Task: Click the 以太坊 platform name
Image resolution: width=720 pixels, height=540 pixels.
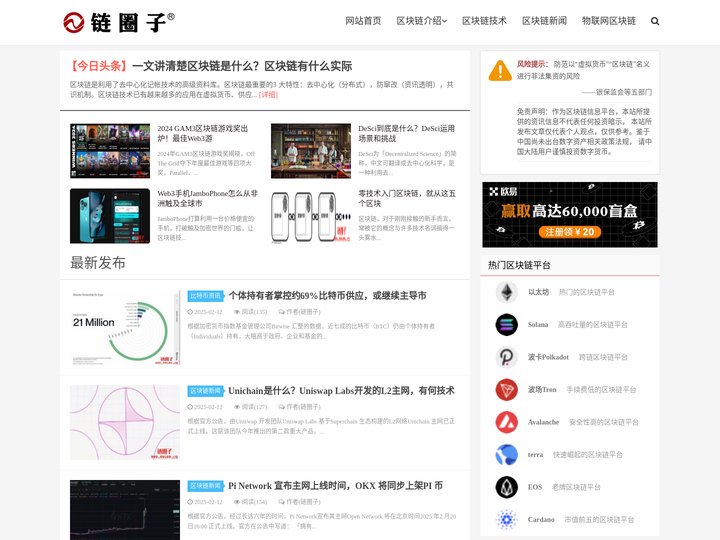Action: coord(538,292)
